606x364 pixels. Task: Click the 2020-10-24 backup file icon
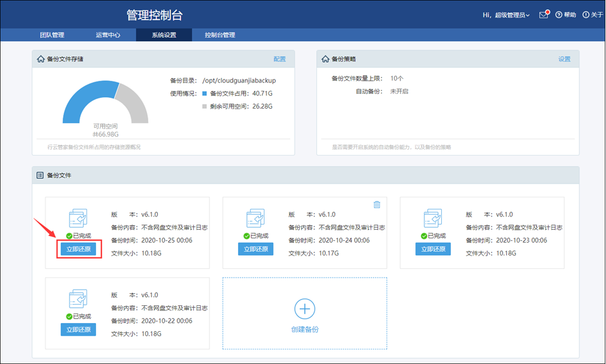tap(256, 218)
